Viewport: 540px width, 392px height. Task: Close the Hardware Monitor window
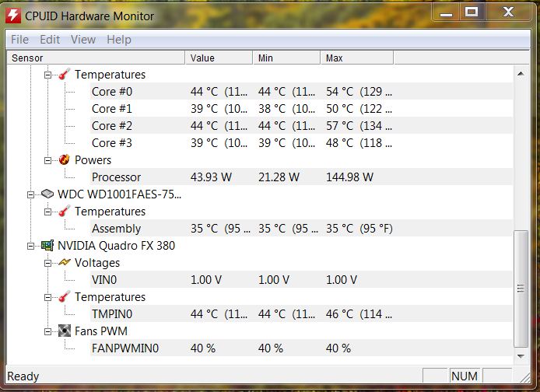click(x=508, y=12)
